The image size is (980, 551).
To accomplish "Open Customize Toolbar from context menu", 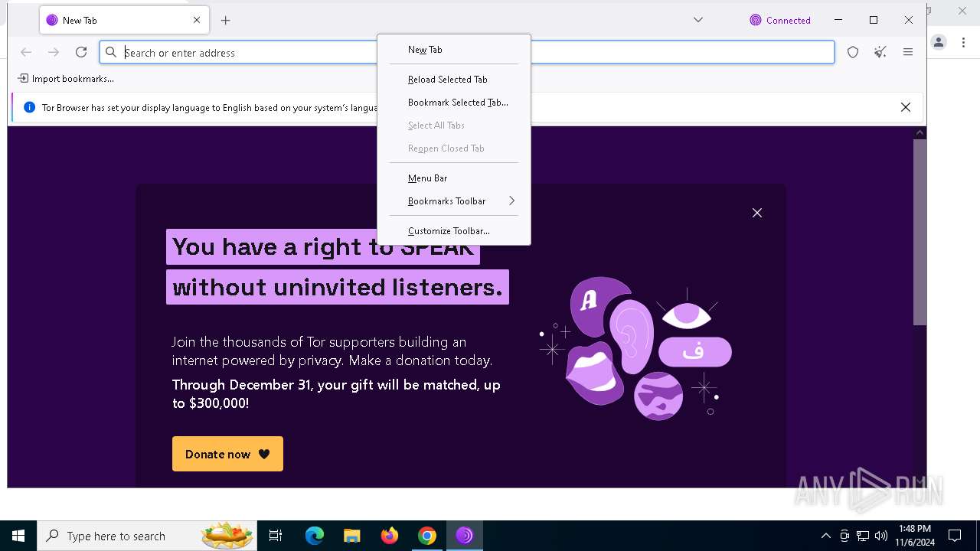I will click(x=454, y=231).
